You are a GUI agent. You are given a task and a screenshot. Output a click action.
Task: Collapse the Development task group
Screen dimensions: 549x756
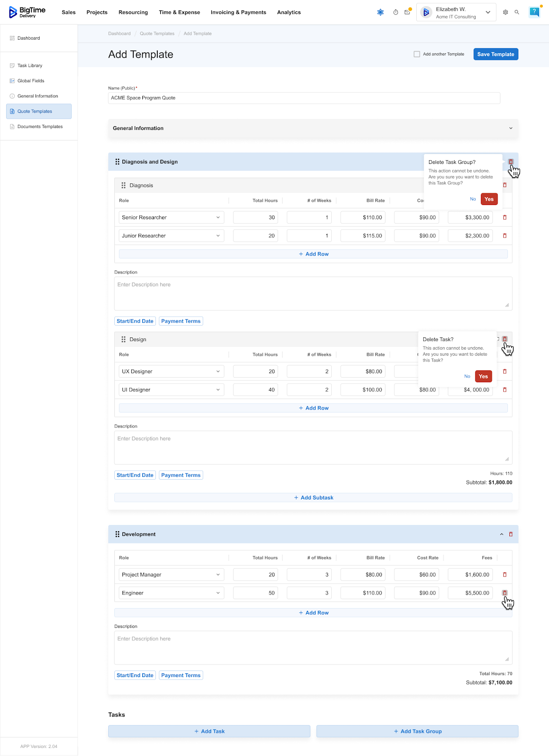(502, 534)
